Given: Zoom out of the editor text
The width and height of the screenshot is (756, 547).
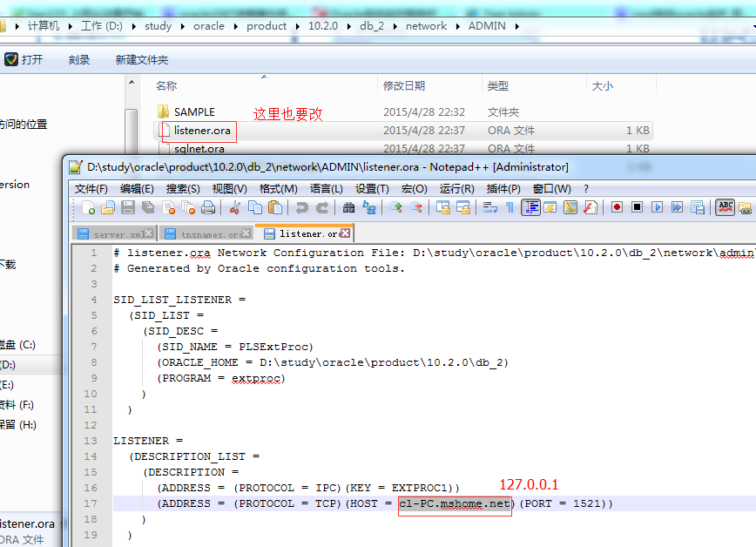Looking at the screenshot, I should pyautogui.click(x=416, y=207).
